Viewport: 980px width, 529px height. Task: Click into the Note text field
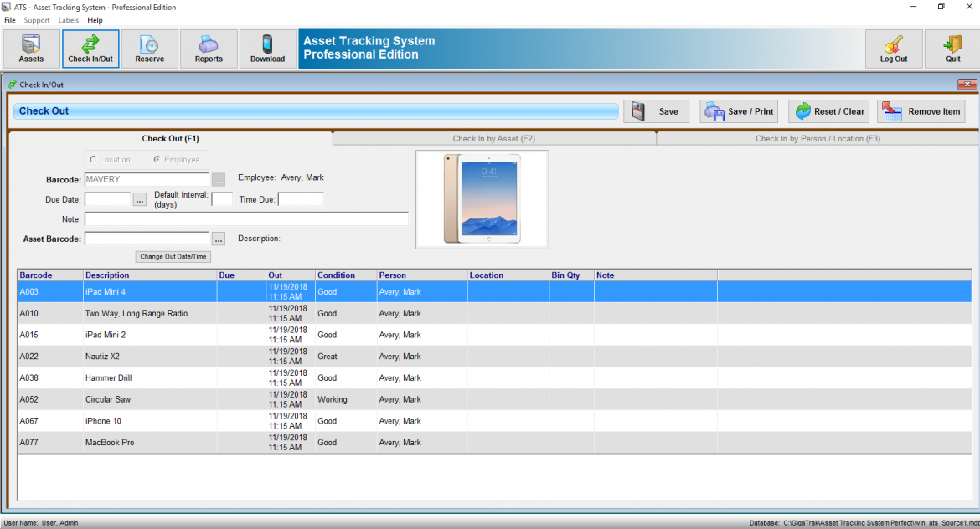(x=246, y=219)
